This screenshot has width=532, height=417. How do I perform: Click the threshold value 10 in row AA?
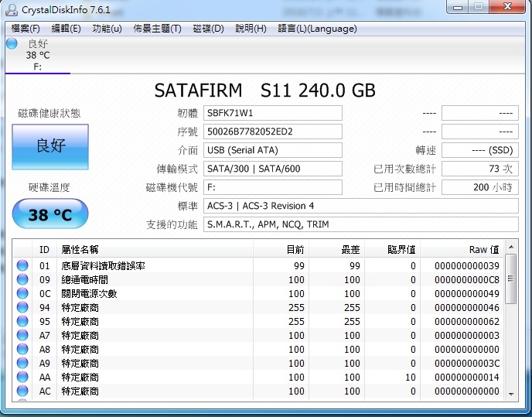point(410,378)
